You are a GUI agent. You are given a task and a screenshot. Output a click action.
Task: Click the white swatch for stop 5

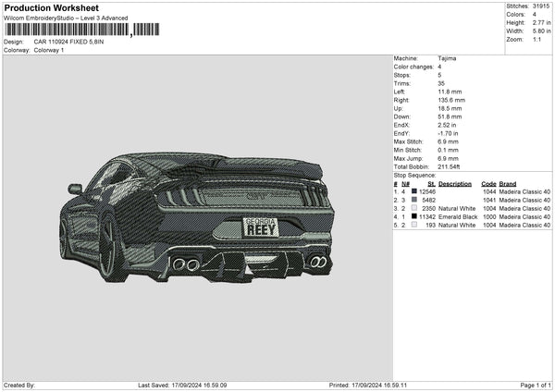coord(413,225)
